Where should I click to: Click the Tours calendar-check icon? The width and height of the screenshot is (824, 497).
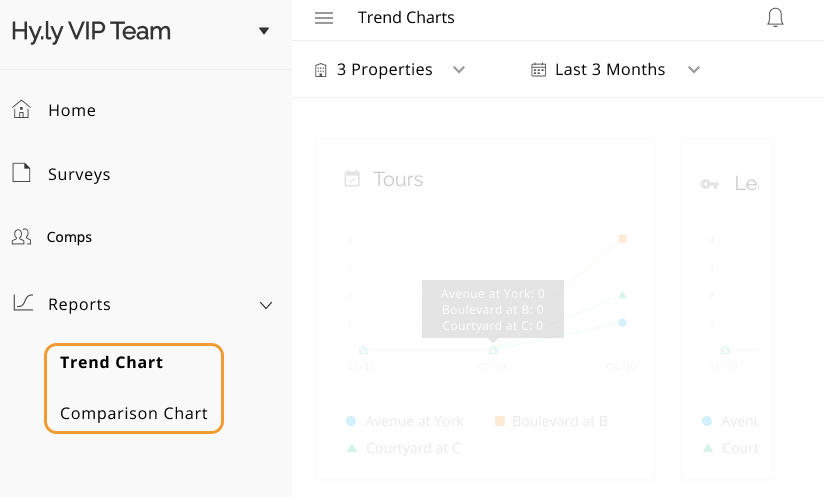352,179
